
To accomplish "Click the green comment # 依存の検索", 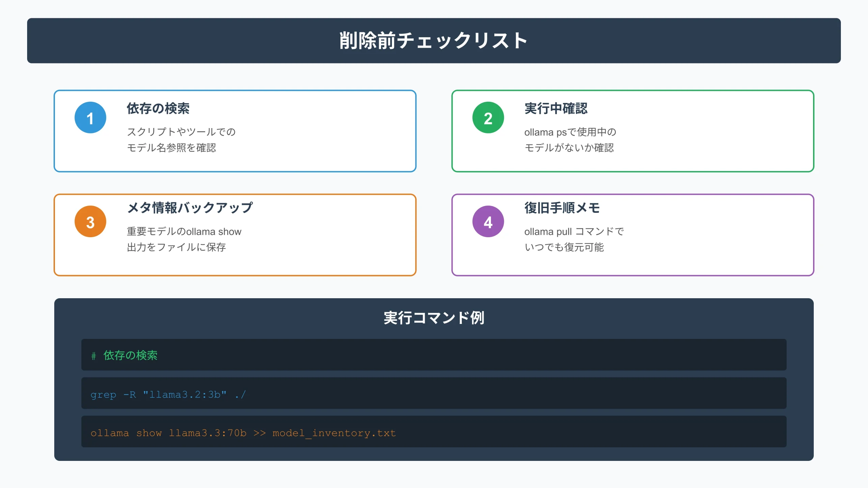I will 124,355.
